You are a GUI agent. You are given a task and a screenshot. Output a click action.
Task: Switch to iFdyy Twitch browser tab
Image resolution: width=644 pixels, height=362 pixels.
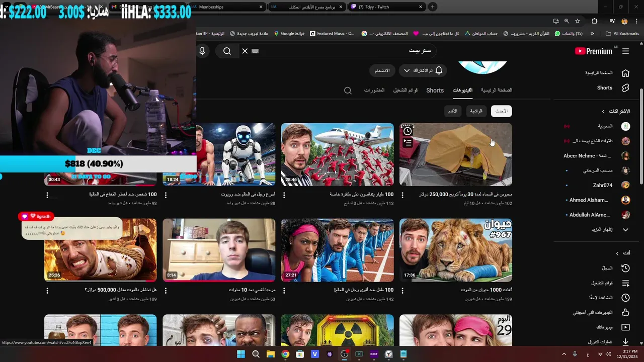pos(386,7)
